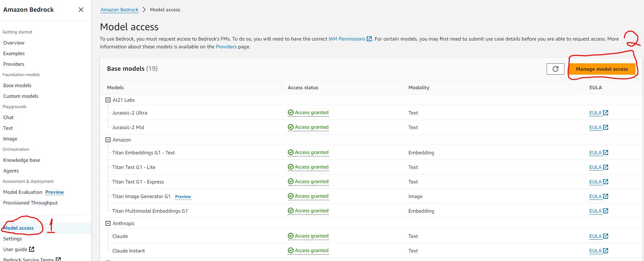Open Agents in the sidebar
The image size is (644, 261).
(11, 171)
